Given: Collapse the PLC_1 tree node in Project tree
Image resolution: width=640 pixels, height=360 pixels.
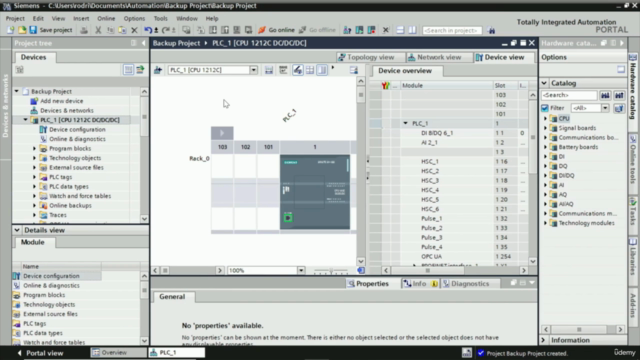Looking at the screenshot, I should [25, 120].
